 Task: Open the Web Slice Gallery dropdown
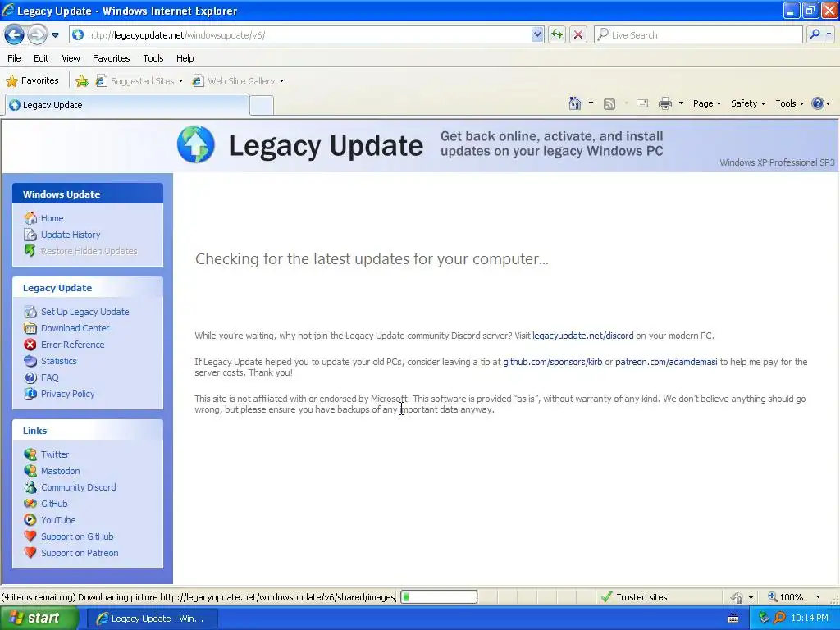tap(238, 81)
